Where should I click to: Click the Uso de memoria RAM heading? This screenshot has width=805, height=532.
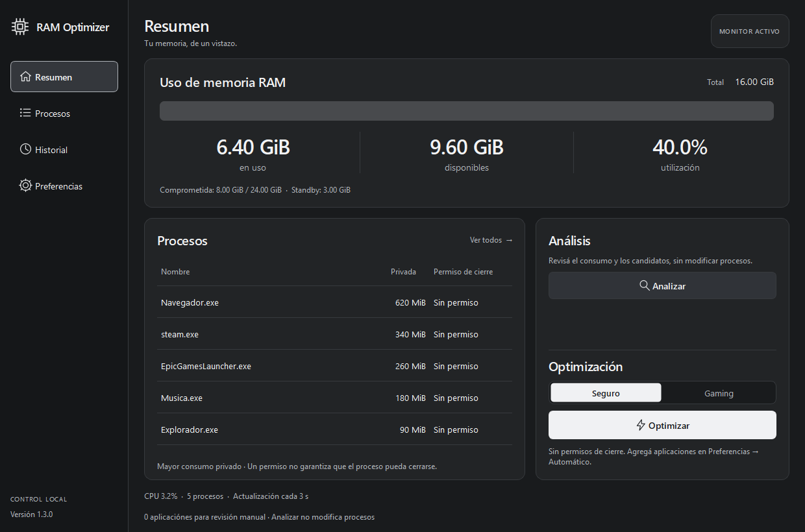[x=223, y=82]
